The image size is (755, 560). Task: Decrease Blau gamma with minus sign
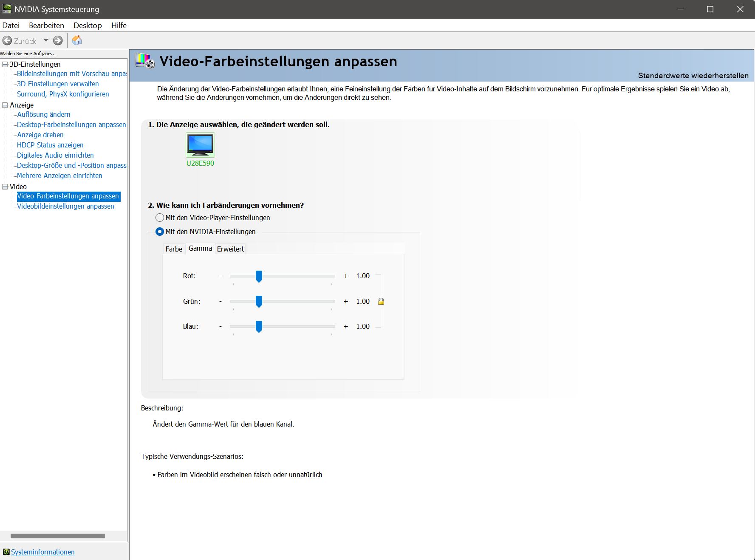(x=221, y=327)
